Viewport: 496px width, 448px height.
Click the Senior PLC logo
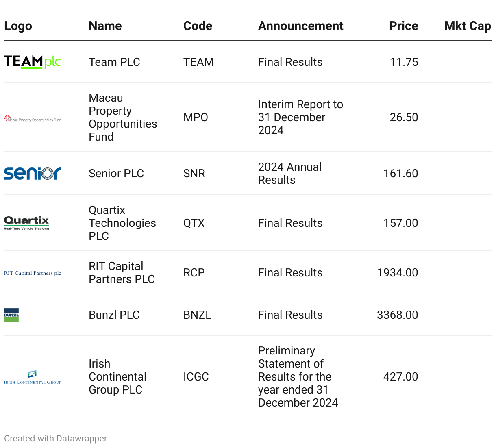coord(33,173)
